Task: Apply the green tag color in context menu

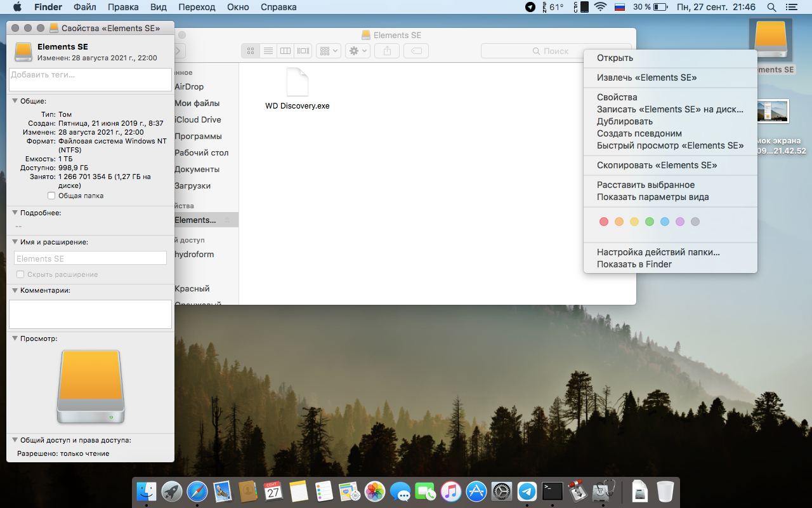Action: [x=650, y=222]
